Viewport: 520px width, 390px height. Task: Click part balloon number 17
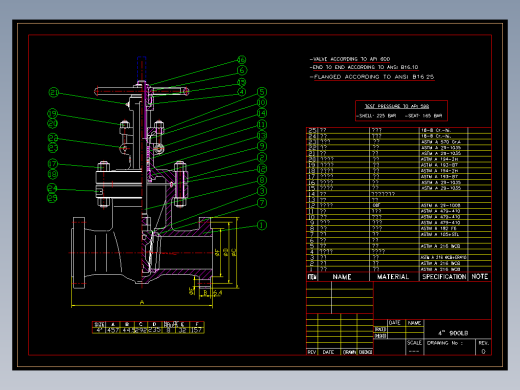[53, 164]
